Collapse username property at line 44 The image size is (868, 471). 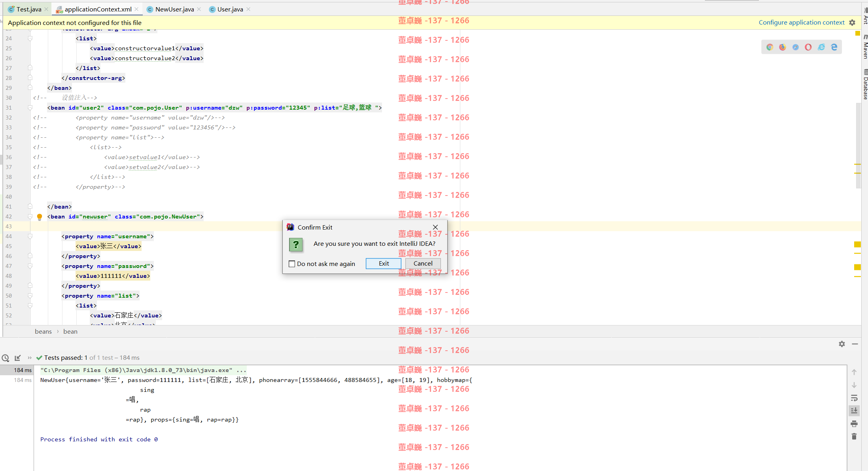[x=30, y=236]
